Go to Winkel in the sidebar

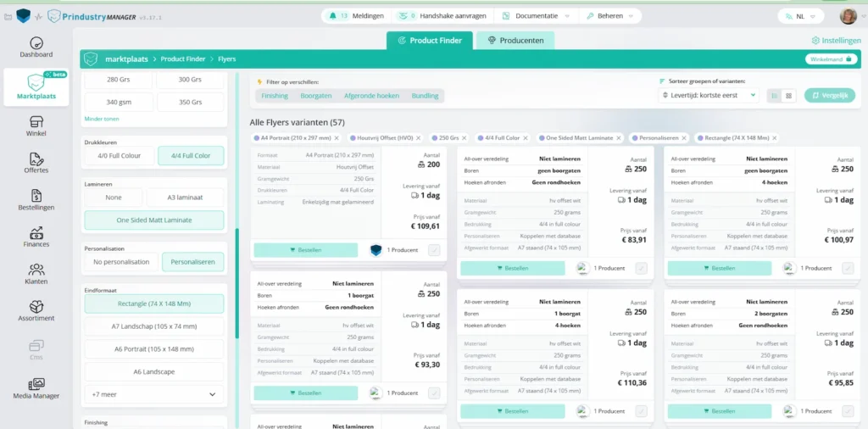[x=36, y=126]
